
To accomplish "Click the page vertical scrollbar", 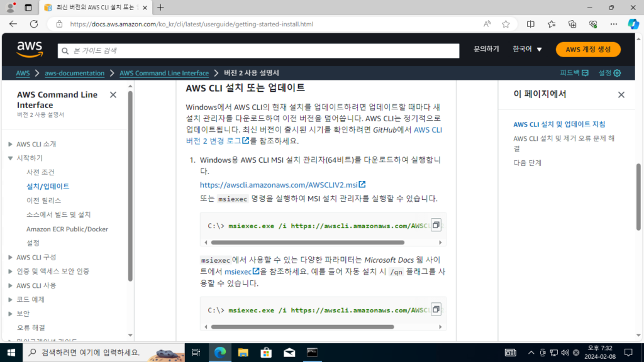I will pyautogui.click(x=638, y=197).
